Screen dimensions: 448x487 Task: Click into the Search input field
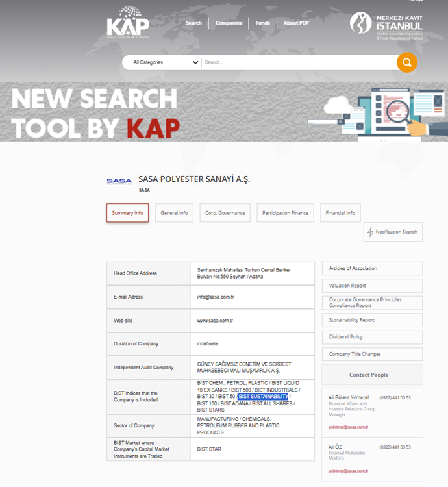(x=299, y=62)
